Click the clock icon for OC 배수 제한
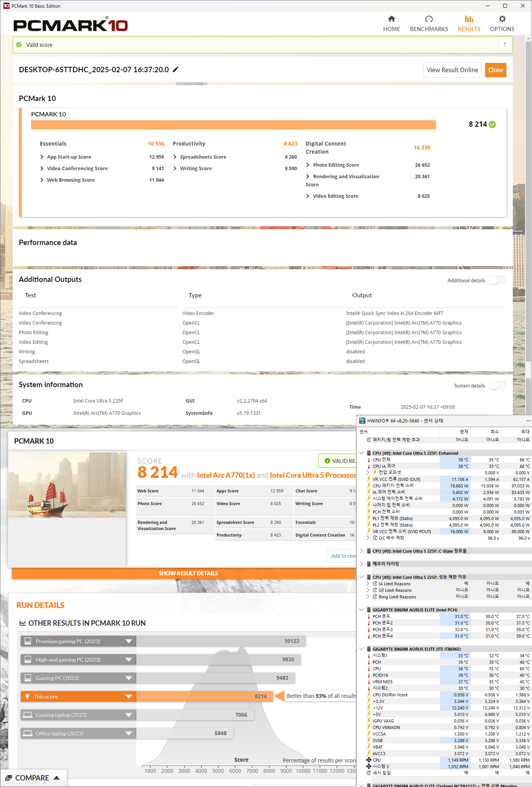The width and height of the screenshot is (532, 787). tap(375, 538)
